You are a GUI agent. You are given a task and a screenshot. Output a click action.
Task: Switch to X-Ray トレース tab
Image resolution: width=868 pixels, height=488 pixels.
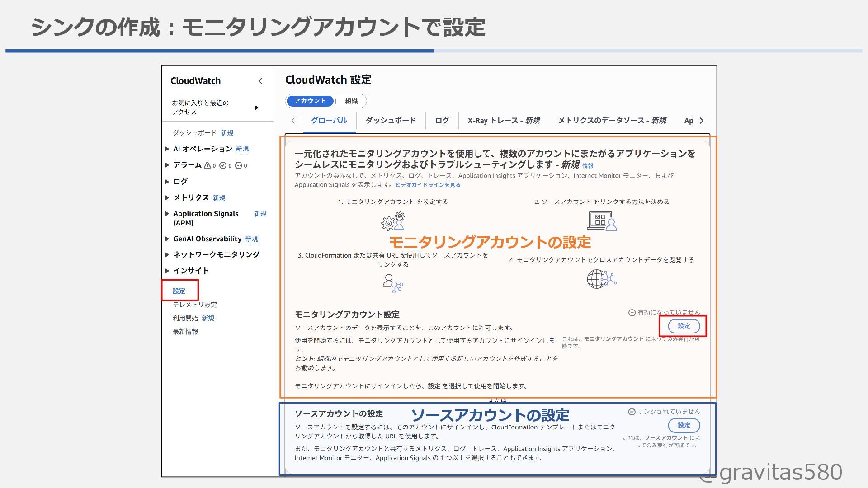pyautogui.click(x=503, y=121)
